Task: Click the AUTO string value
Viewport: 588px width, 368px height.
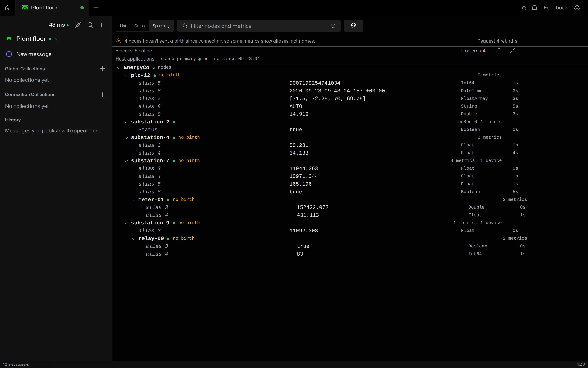Action: [296, 106]
